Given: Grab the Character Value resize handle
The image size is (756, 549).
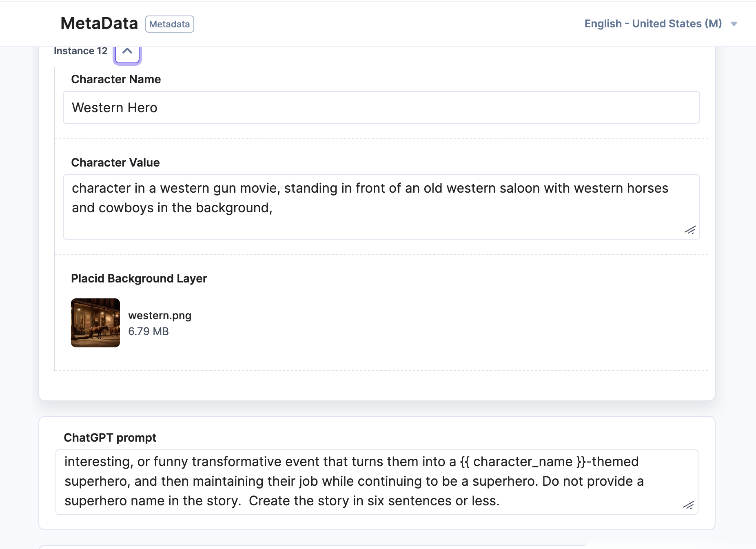Looking at the screenshot, I should point(690,230).
